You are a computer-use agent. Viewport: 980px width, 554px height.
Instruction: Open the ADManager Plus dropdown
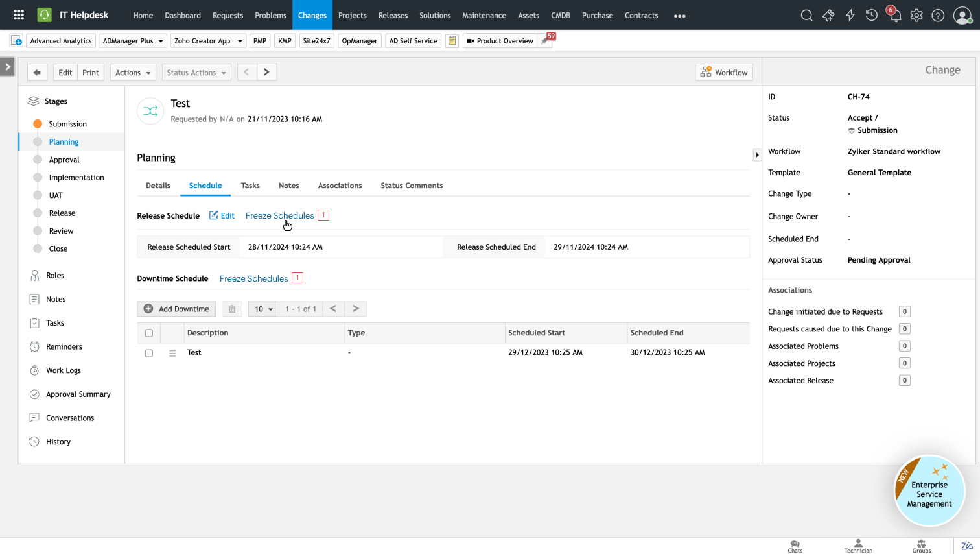pyautogui.click(x=133, y=41)
